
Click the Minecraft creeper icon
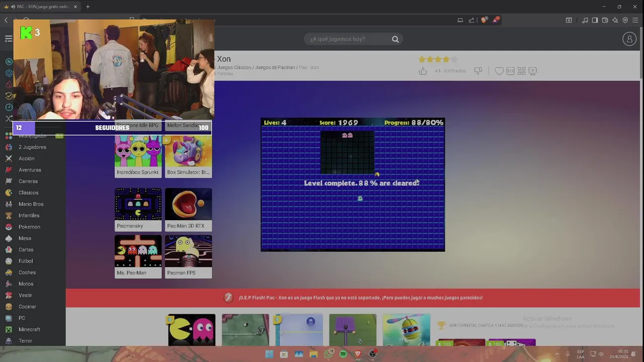[x=9, y=329]
